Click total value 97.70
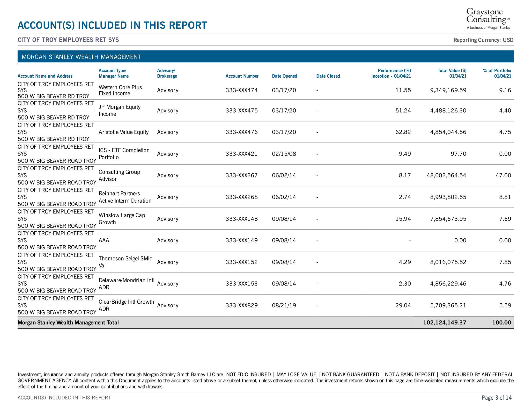This screenshot has width=532, height=411. [458, 154]
